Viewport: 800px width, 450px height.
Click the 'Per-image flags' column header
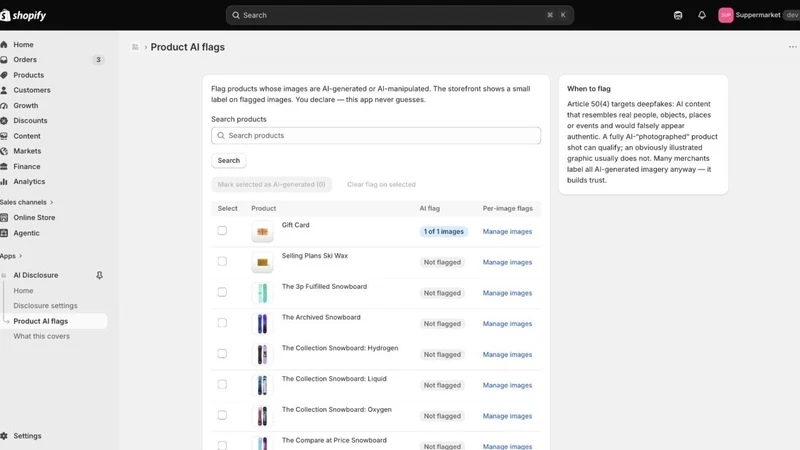pos(507,208)
